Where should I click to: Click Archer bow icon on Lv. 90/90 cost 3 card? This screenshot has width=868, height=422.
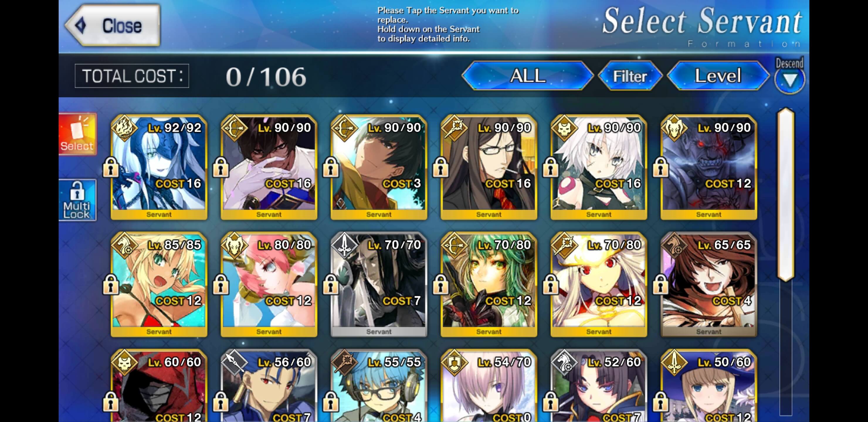[x=344, y=128]
